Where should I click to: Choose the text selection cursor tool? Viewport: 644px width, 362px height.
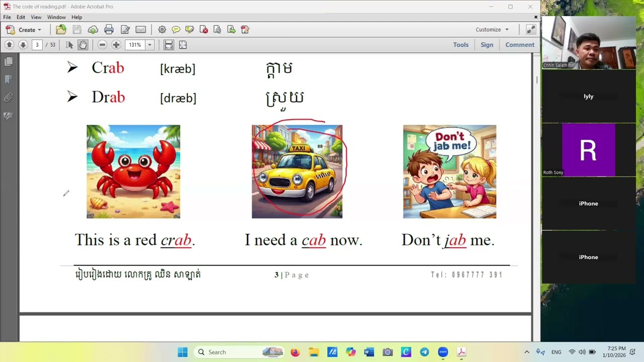(69, 45)
